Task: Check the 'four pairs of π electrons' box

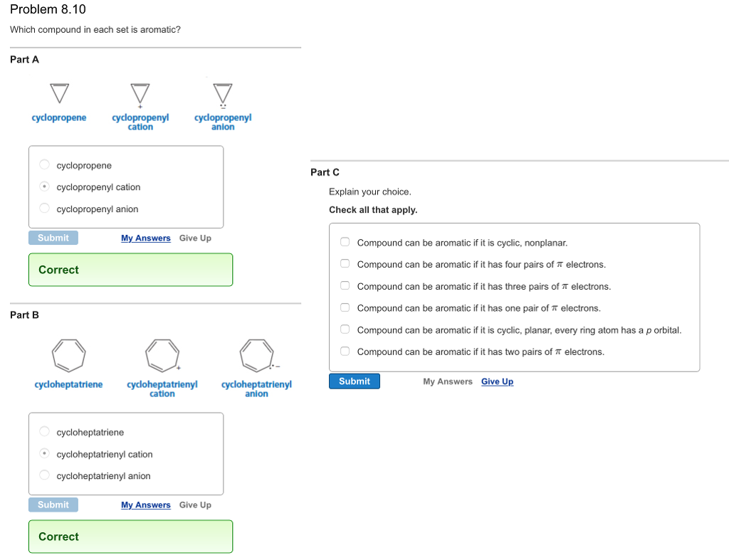Action: (345, 264)
